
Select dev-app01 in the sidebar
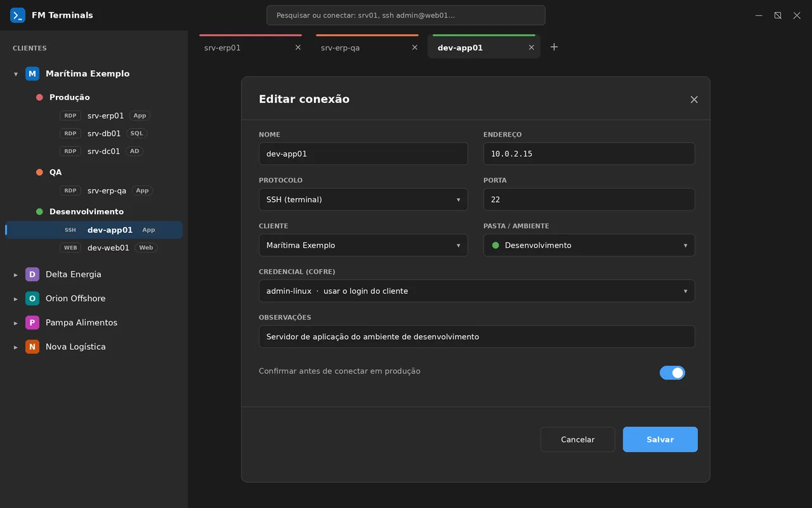click(x=94, y=230)
